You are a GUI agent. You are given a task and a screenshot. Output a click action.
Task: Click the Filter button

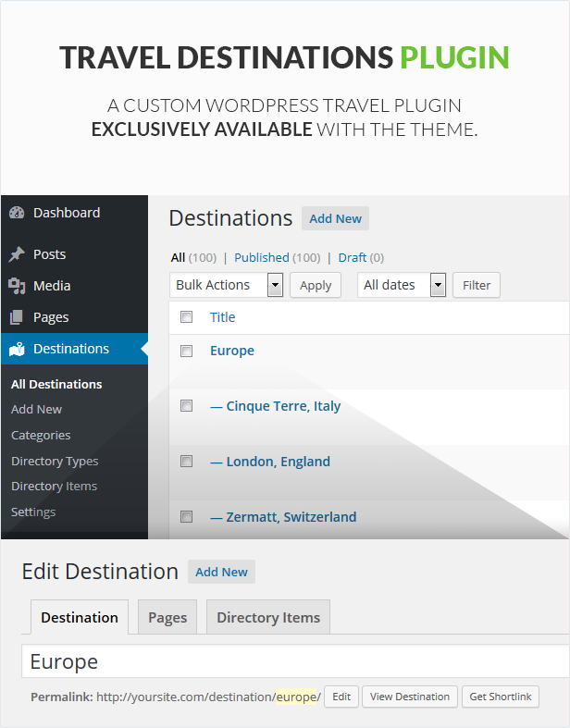[477, 285]
